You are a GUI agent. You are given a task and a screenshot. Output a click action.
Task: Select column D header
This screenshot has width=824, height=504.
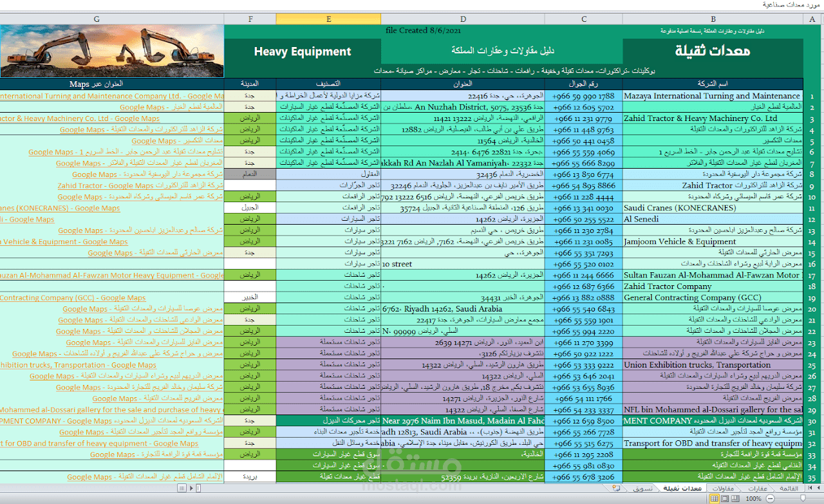pos(463,19)
